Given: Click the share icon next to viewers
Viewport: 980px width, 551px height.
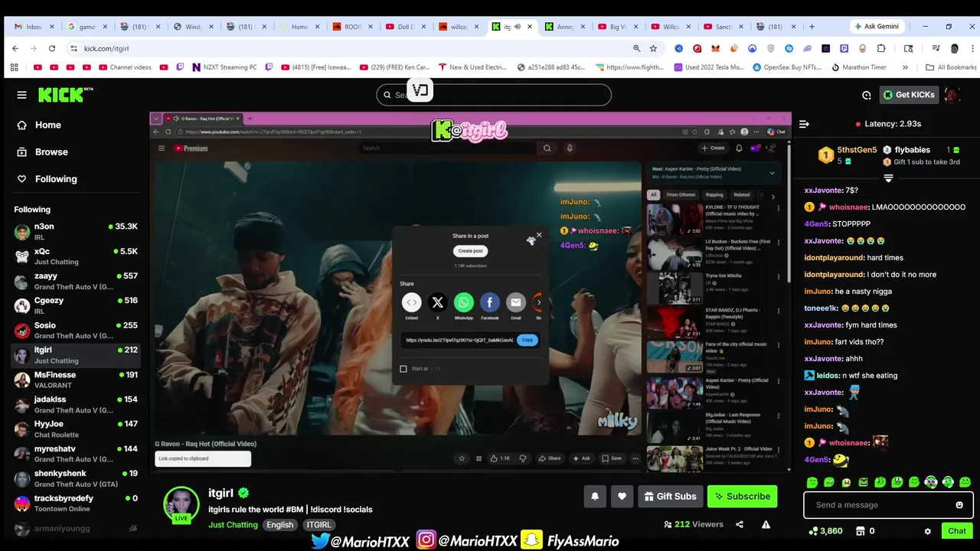Looking at the screenshot, I should 740,524.
